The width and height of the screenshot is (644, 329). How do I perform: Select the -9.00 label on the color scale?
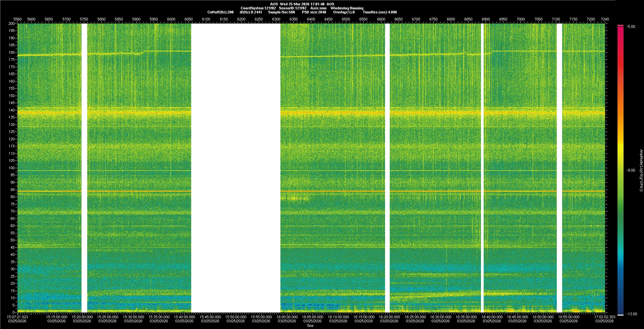point(631,170)
